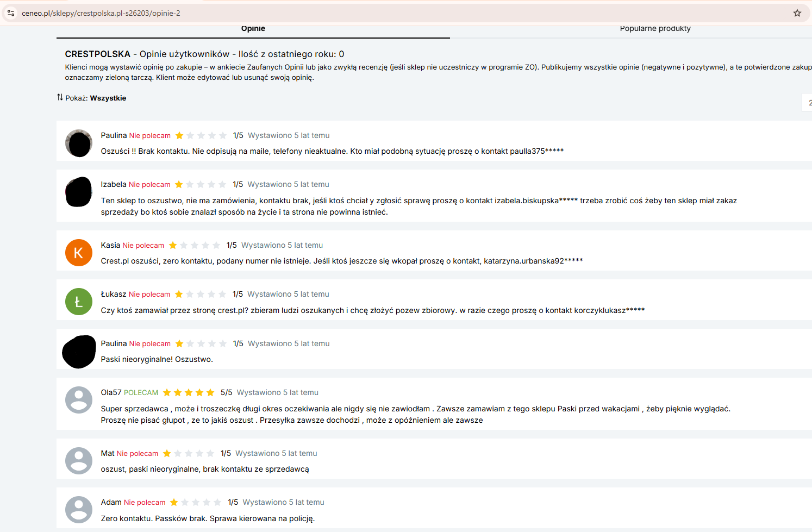
Task: Click star rating on Kasia's review
Action: click(x=194, y=246)
